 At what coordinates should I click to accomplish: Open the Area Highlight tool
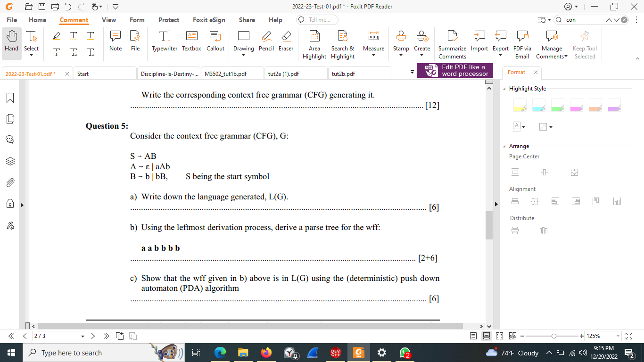[314, 41]
